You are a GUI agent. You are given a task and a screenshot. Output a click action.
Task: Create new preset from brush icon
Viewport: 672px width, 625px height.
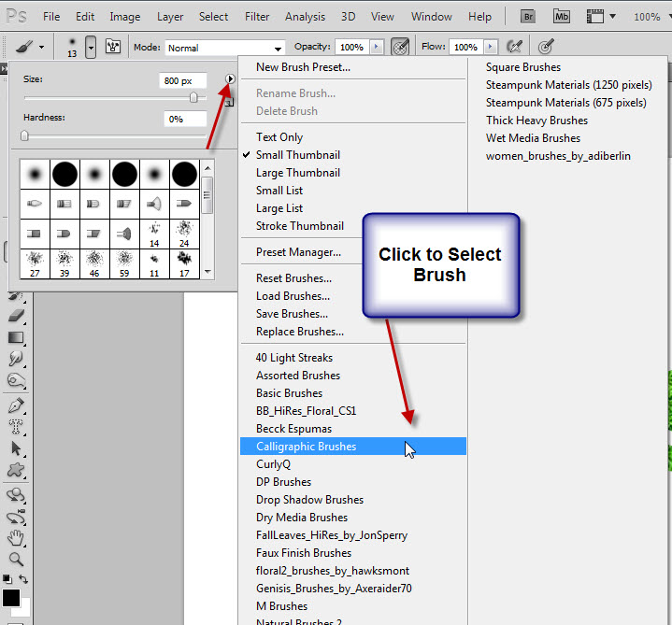tap(230, 102)
